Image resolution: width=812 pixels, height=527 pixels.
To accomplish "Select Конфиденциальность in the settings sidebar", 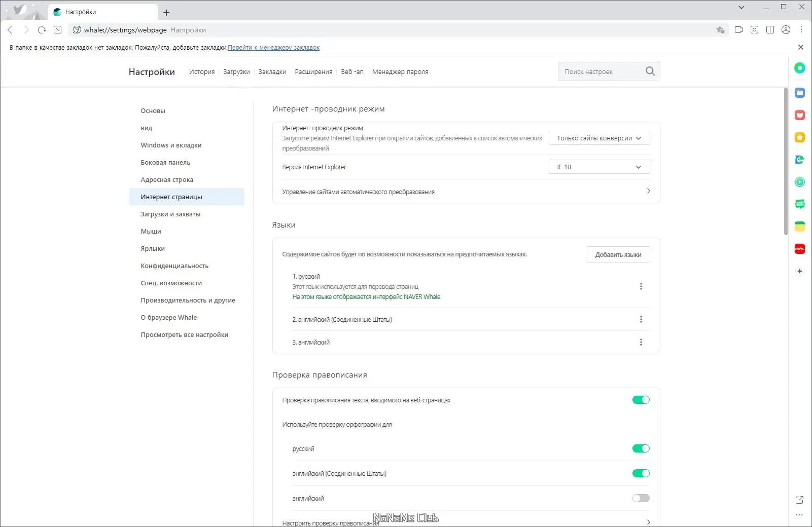I will (174, 266).
